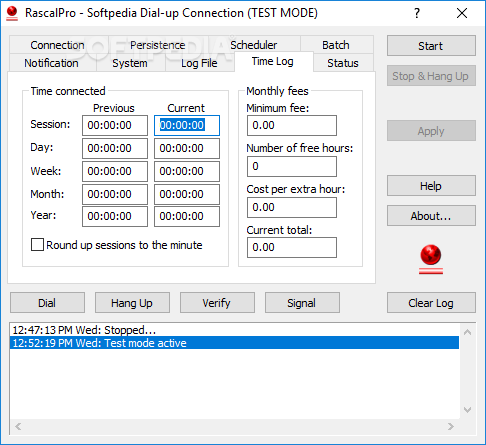Click Stop & Hang Up button
This screenshot has width=486, height=445.
pyautogui.click(x=431, y=76)
